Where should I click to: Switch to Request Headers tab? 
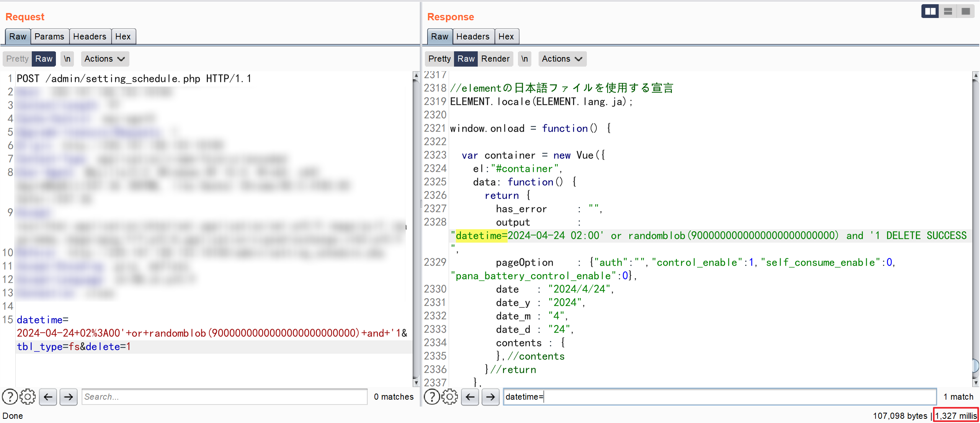pyautogui.click(x=90, y=36)
